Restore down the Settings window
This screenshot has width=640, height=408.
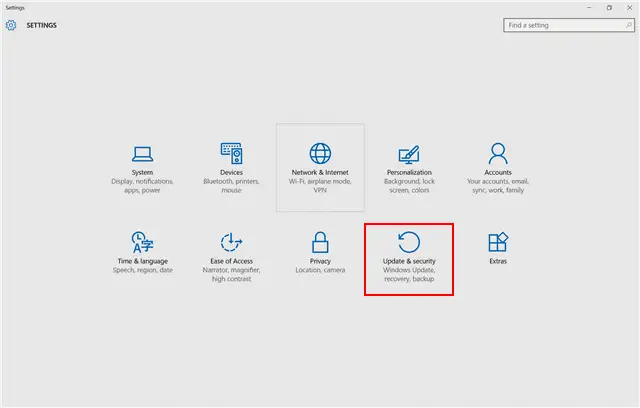click(609, 7)
